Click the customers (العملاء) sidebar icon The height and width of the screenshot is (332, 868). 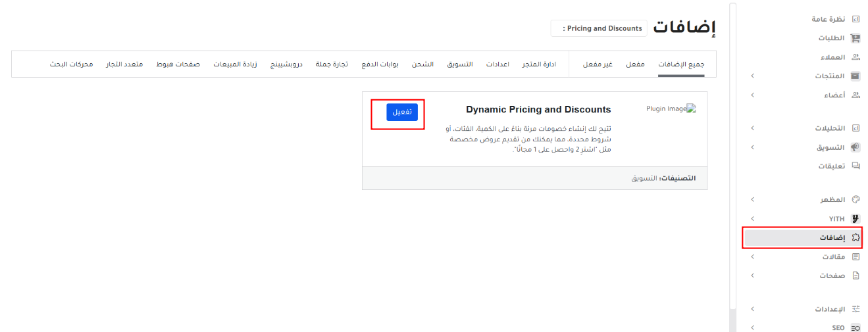[856, 58]
